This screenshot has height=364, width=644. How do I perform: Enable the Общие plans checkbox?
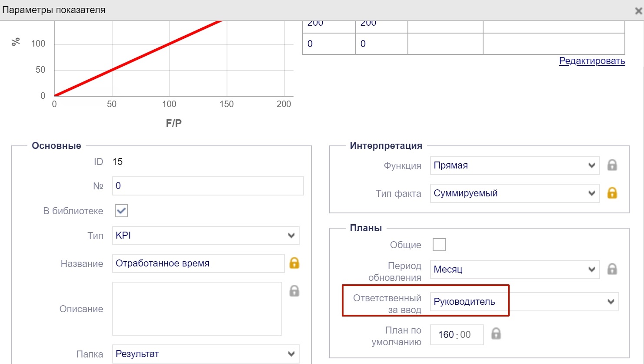439,245
